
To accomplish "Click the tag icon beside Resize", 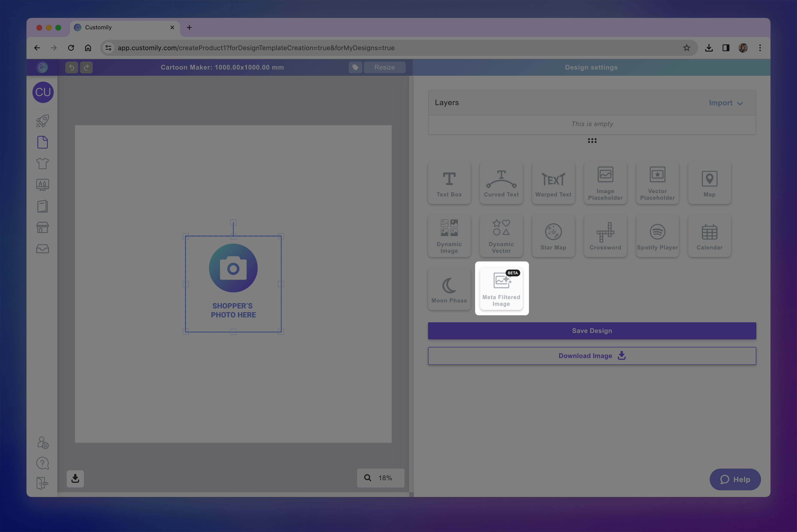I will point(355,67).
